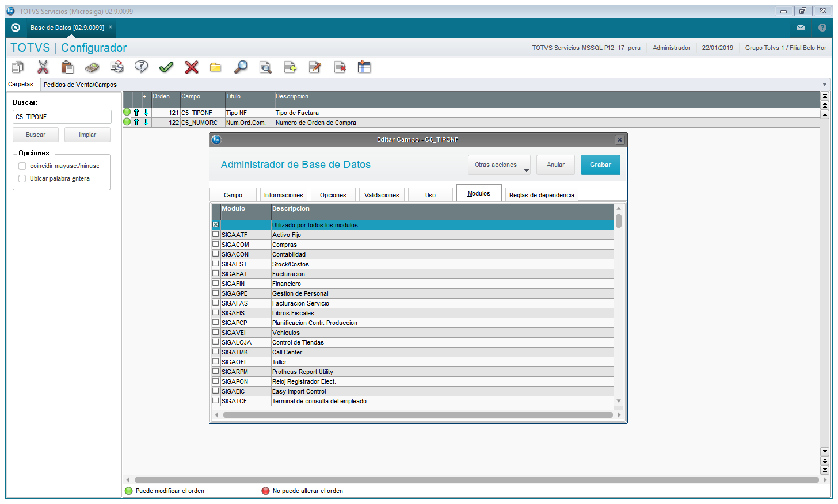The width and height of the screenshot is (838, 504).
Task: Switch to Reglas de dependencia tab
Action: 542,195
